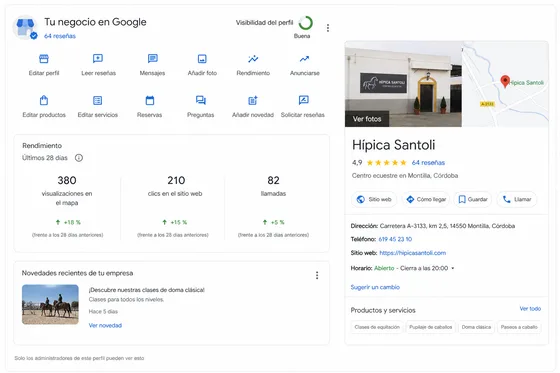Open Leer reseñas icon
Viewport: 560px width, 373px height.
tap(98, 59)
